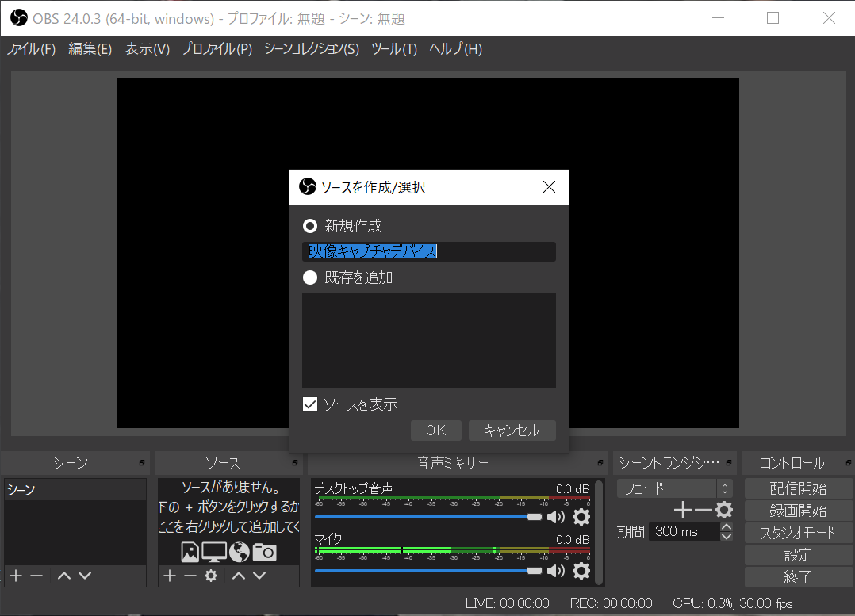Open デスクトップ音声 audio settings gear

click(x=581, y=517)
